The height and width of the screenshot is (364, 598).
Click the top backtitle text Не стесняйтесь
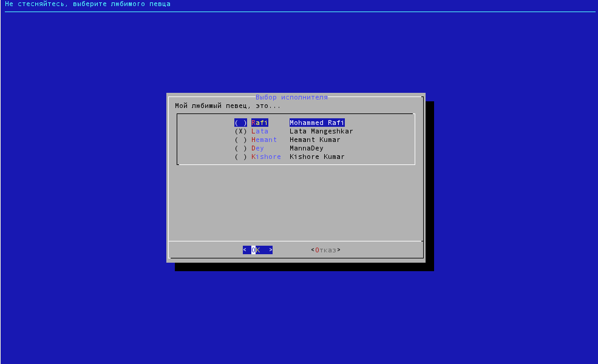[x=87, y=4]
